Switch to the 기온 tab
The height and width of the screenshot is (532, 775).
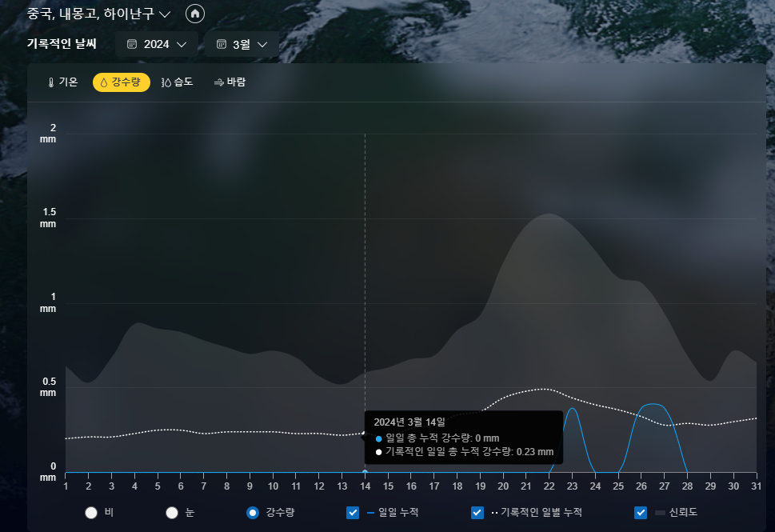(x=62, y=82)
